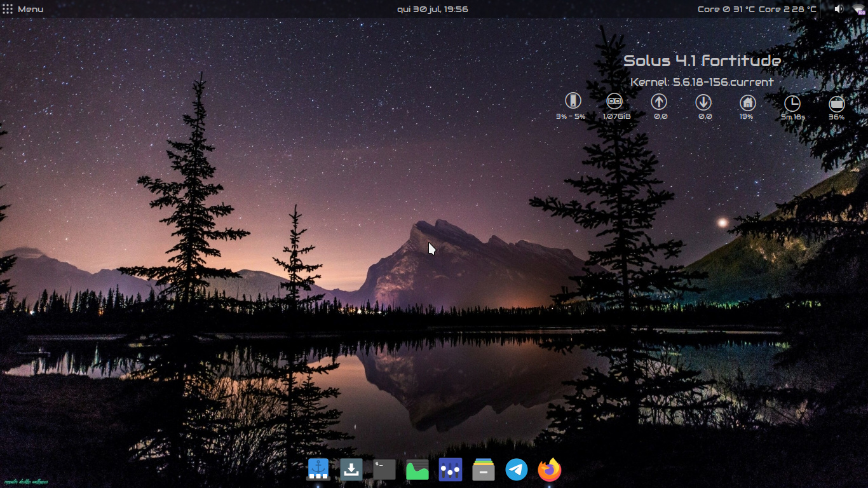Open the Wi-Fi network indicator

click(x=858, y=9)
